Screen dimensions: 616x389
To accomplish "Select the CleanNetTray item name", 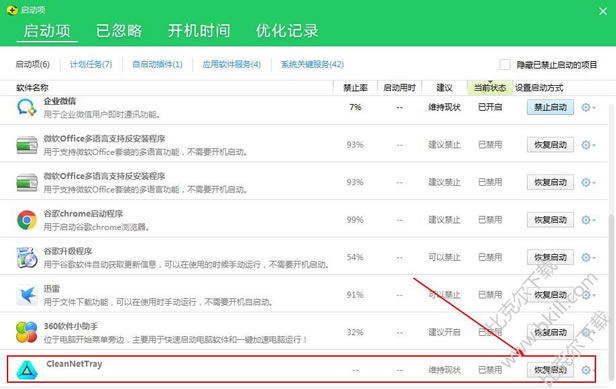I will (74, 364).
